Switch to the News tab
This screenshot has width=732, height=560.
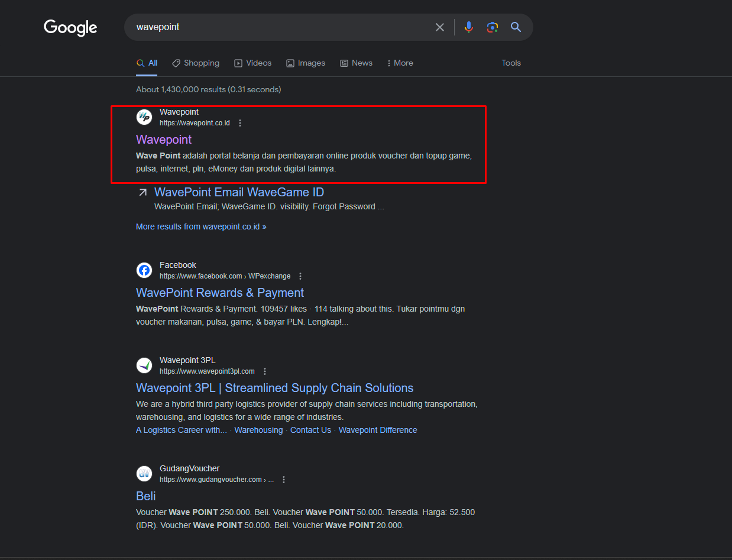[x=357, y=63]
